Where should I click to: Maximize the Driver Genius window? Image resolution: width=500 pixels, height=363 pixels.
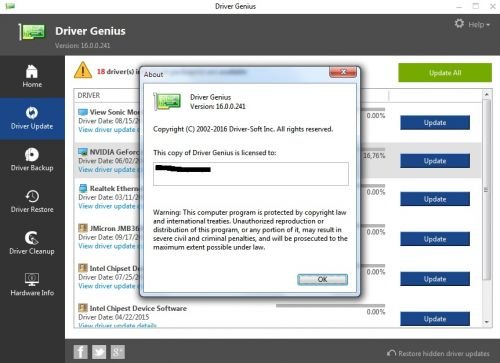tap(476, 6)
